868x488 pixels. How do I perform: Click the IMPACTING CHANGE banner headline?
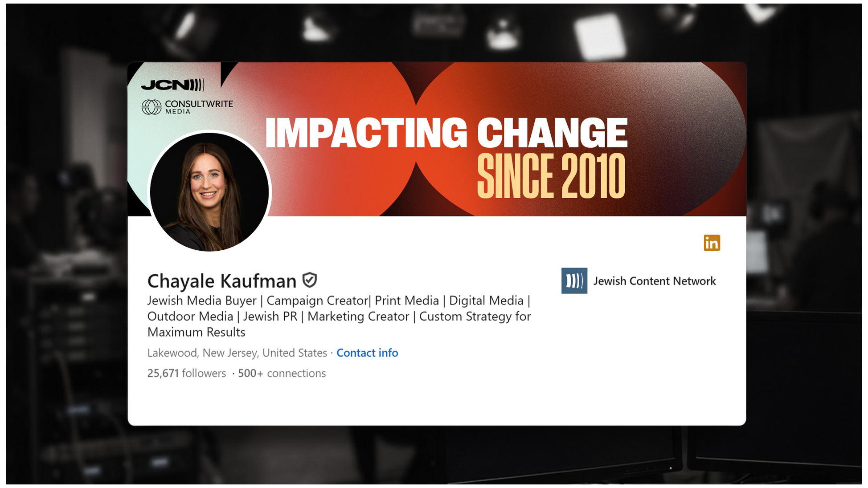pos(446,133)
